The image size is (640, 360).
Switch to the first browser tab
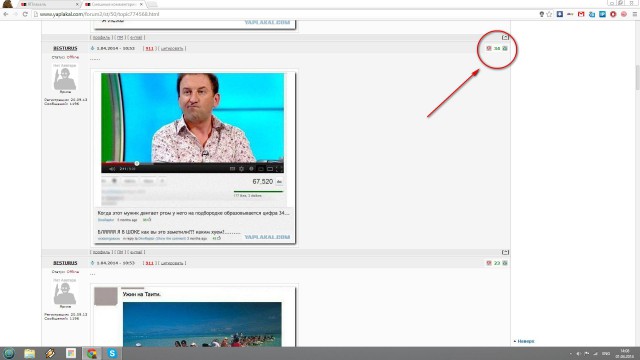click(x=49, y=4)
